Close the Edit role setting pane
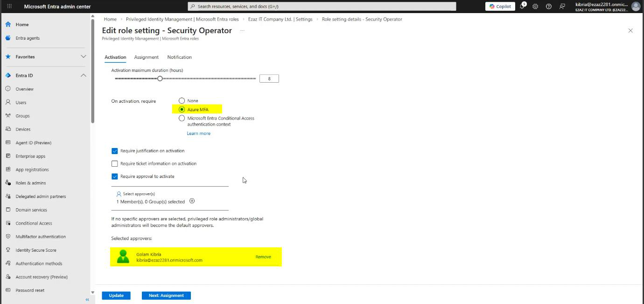Image resolution: width=644 pixels, height=304 pixels. click(630, 30)
